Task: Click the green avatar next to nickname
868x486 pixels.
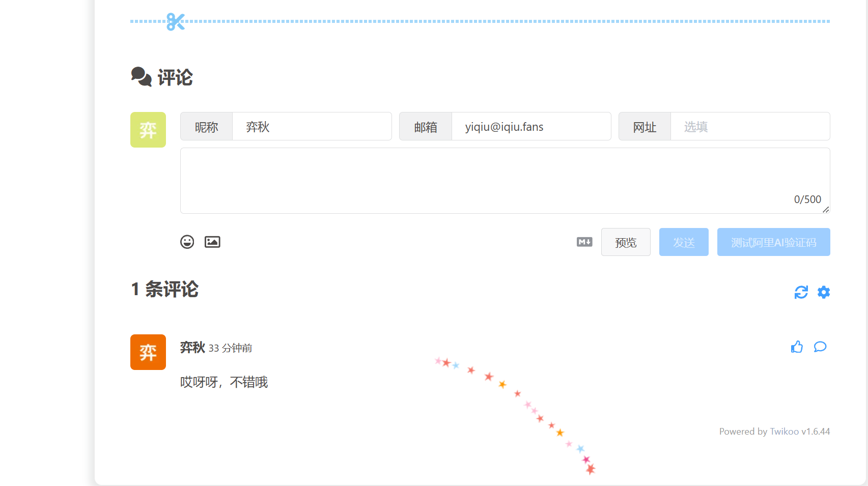Action: pyautogui.click(x=148, y=130)
